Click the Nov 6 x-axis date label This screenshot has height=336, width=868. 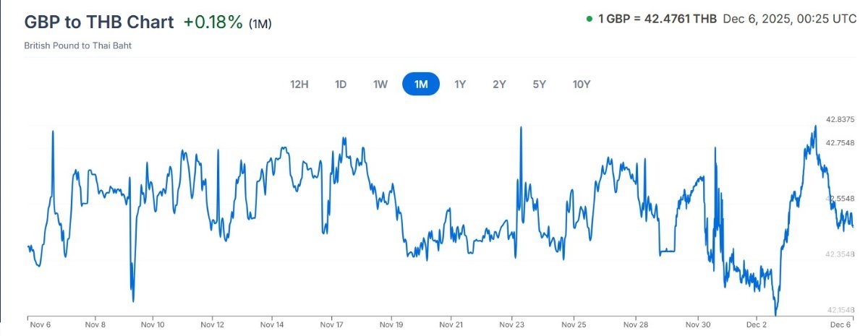tap(40, 325)
